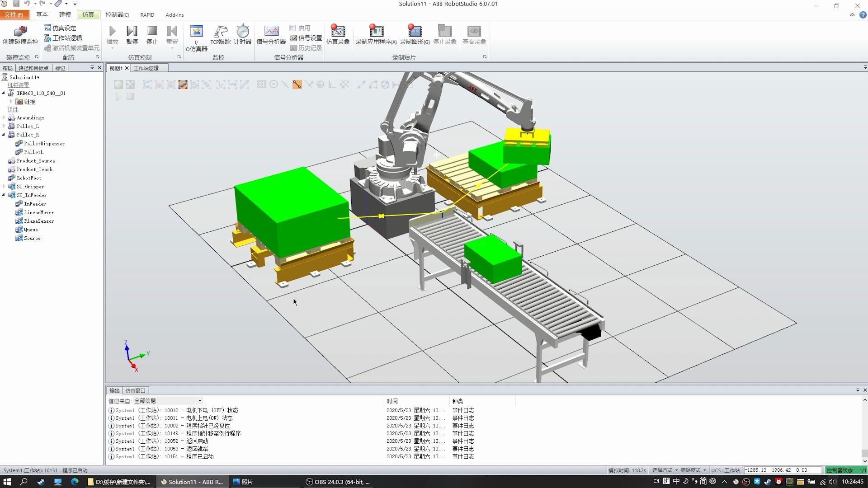Select Product_Source in layout tree

[x=36, y=161]
